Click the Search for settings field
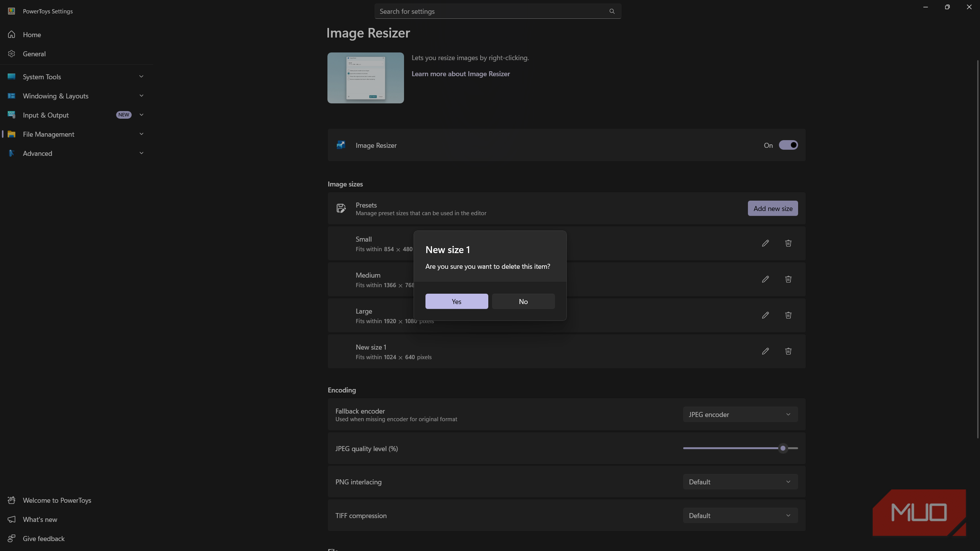Image resolution: width=980 pixels, height=551 pixels. click(498, 11)
